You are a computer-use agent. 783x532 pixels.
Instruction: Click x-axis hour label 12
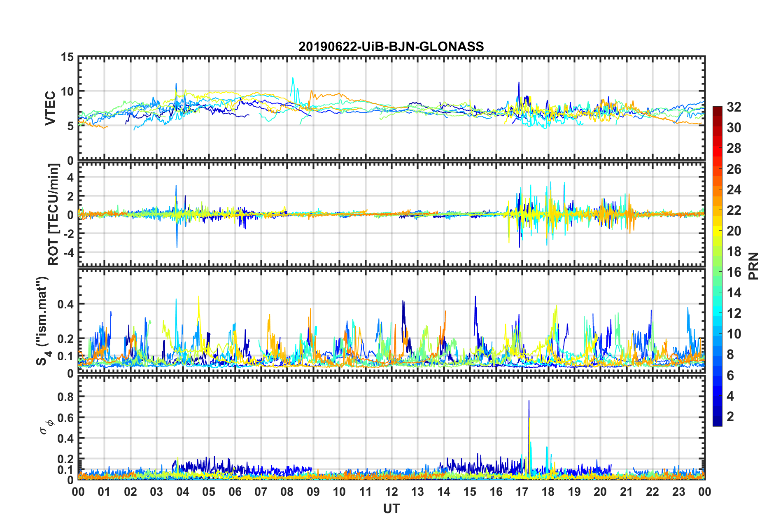tap(391, 492)
